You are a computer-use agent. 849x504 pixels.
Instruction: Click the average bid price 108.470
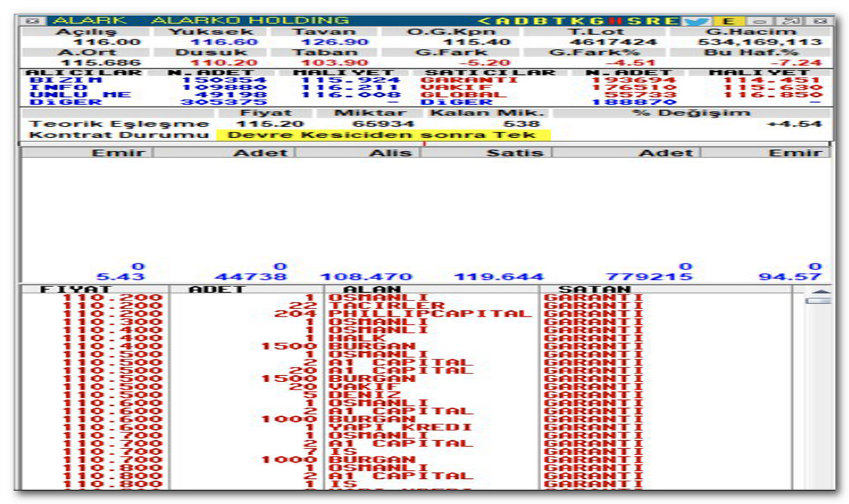click(x=365, y=277)
